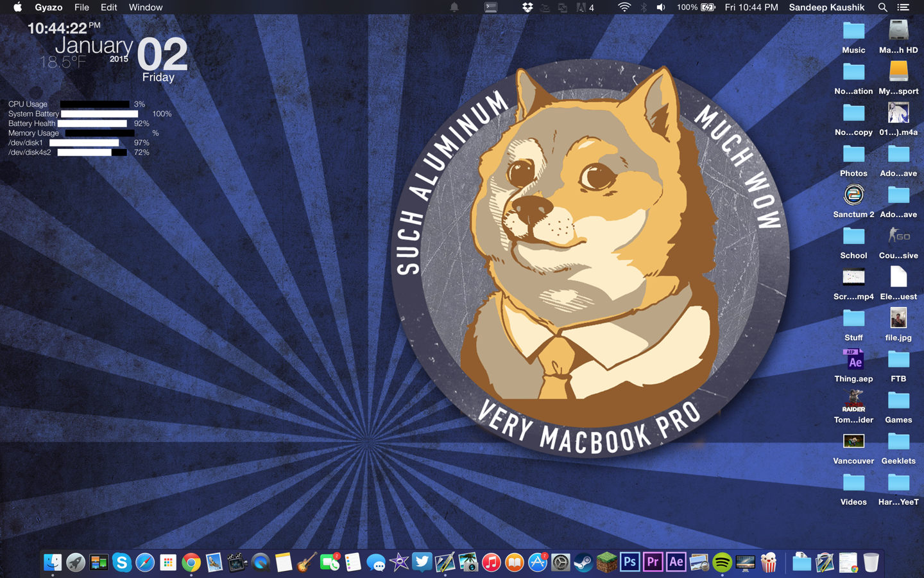
Task: Launch iMovie star icon in dock
Action: pos(399,563)
